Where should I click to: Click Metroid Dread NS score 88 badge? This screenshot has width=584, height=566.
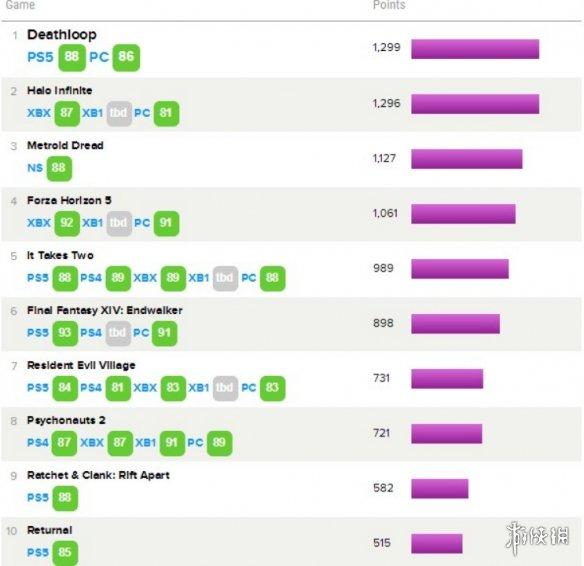[x=59, y=168]
